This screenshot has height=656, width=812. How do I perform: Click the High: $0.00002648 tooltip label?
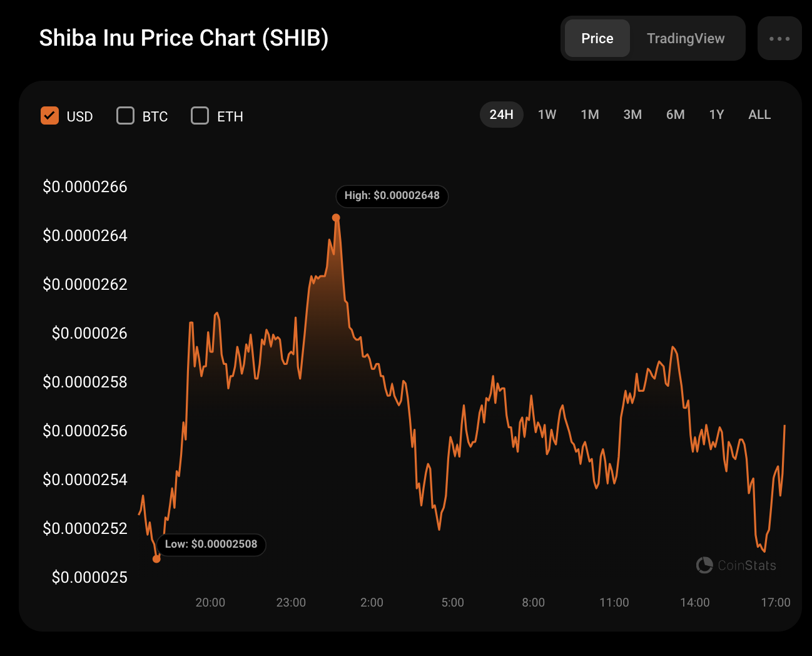pyautogui.click(x=392, y=195)
